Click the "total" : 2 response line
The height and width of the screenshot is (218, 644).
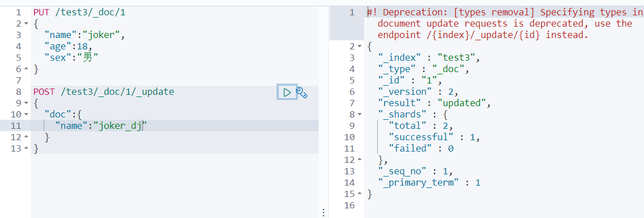click(x=420, y=126)
